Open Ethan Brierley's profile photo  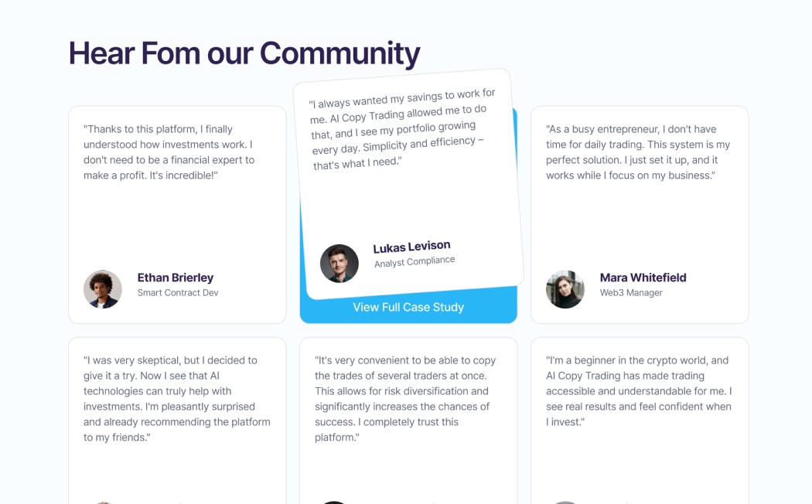click(103, 288)
